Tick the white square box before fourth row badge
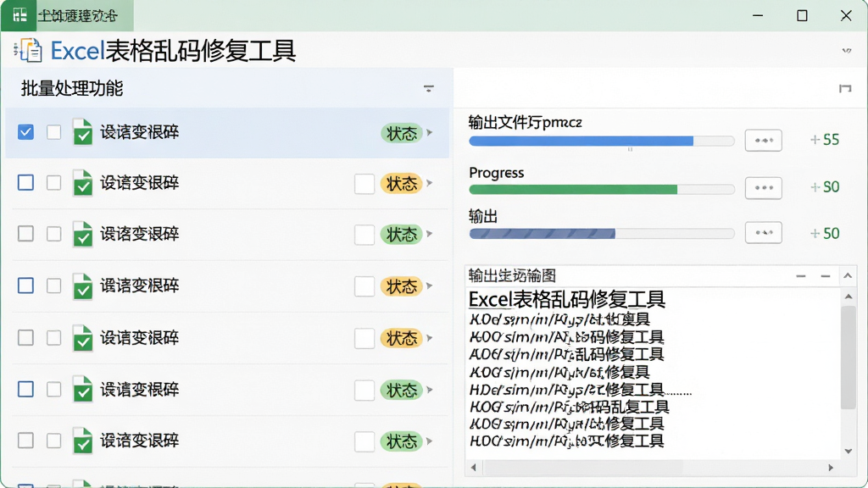 364,286
